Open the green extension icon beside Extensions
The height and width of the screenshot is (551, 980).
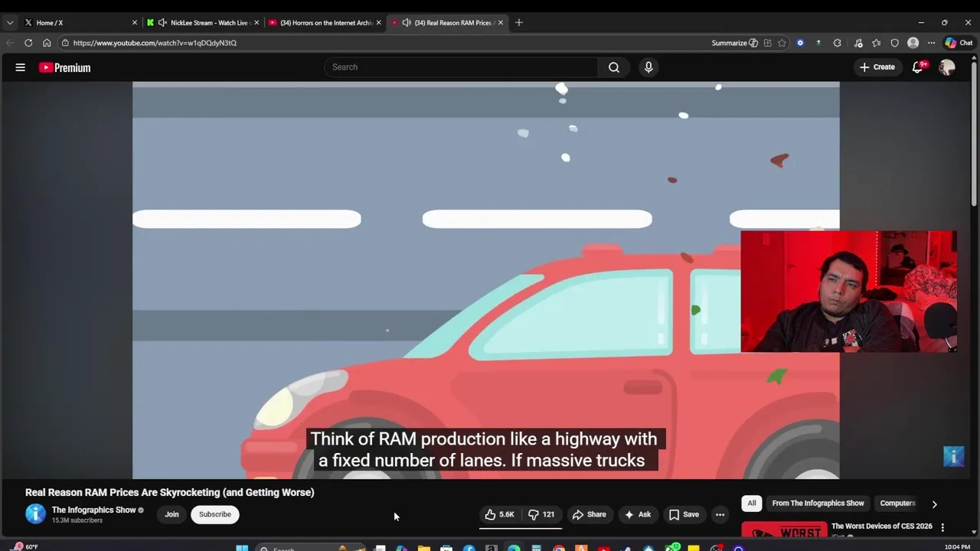pos(818,43)
